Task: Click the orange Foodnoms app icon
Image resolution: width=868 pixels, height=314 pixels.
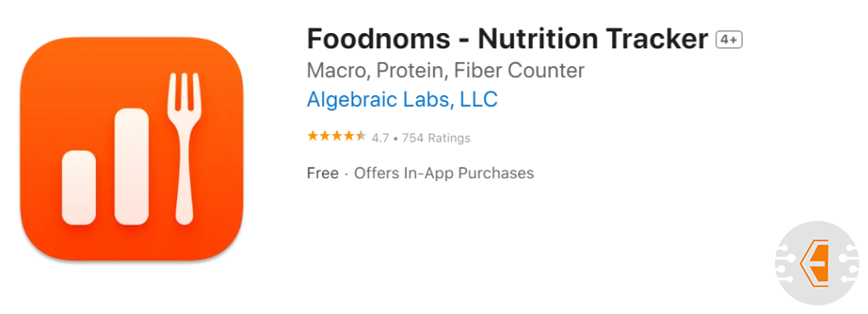Action: pos(131,149)
